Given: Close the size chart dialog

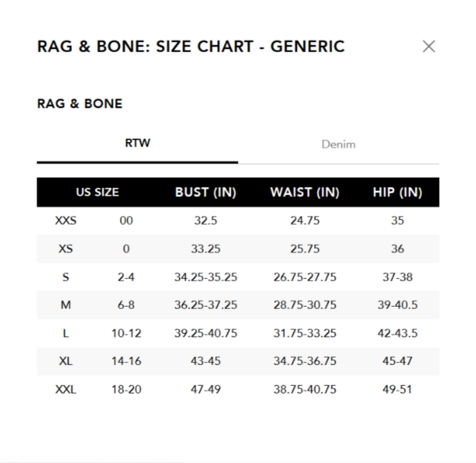Looking at the screenshot, I should 429,47.
